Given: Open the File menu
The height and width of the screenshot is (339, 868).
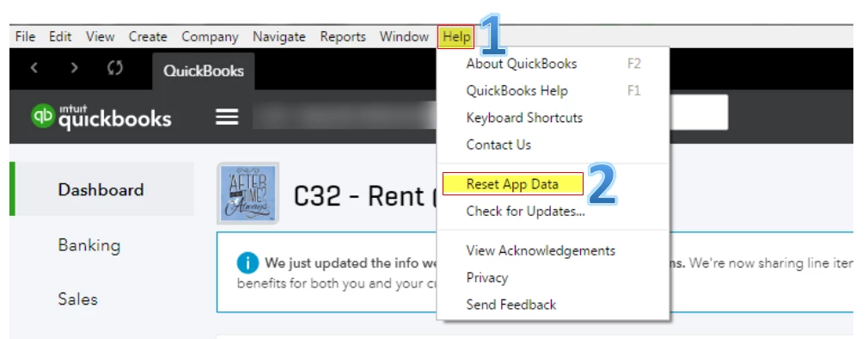Looking at the screenshot, I should click(x=26, y=37).
